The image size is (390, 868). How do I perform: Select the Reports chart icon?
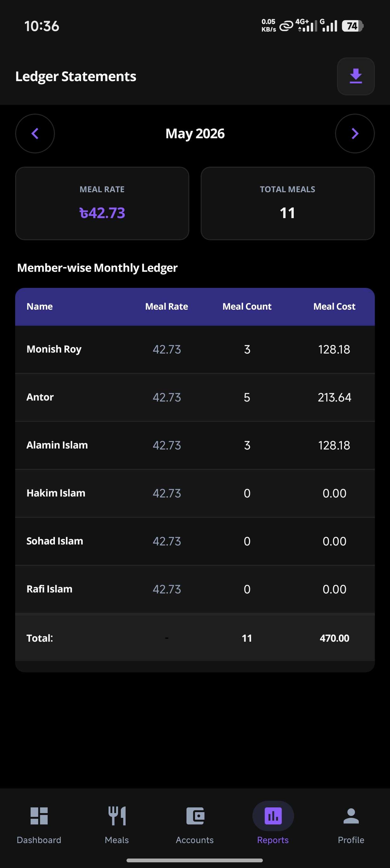click(273, 816)
